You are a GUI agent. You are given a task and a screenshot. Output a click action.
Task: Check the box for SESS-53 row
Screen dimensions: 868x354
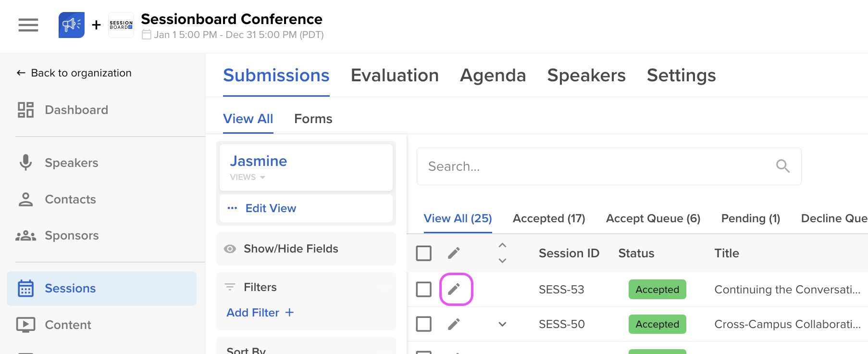pyautogui.click(x=423, y=289)
